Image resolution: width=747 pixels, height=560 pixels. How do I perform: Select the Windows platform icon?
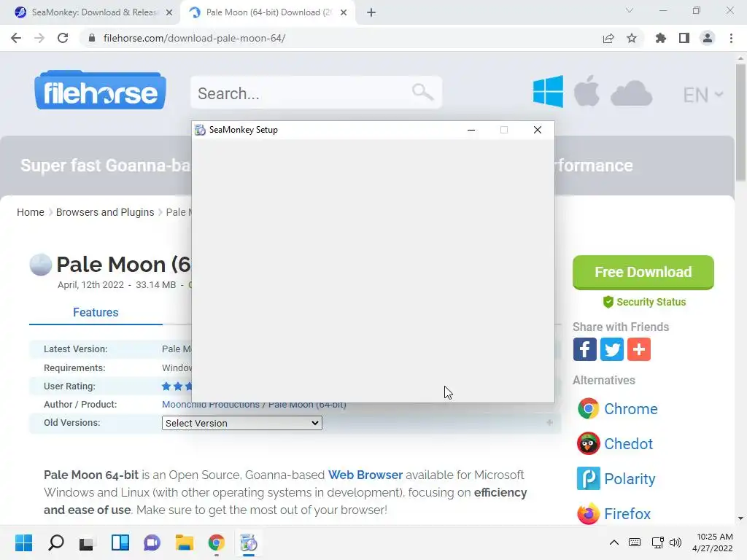pyautogui.click(x=548, y=91)
